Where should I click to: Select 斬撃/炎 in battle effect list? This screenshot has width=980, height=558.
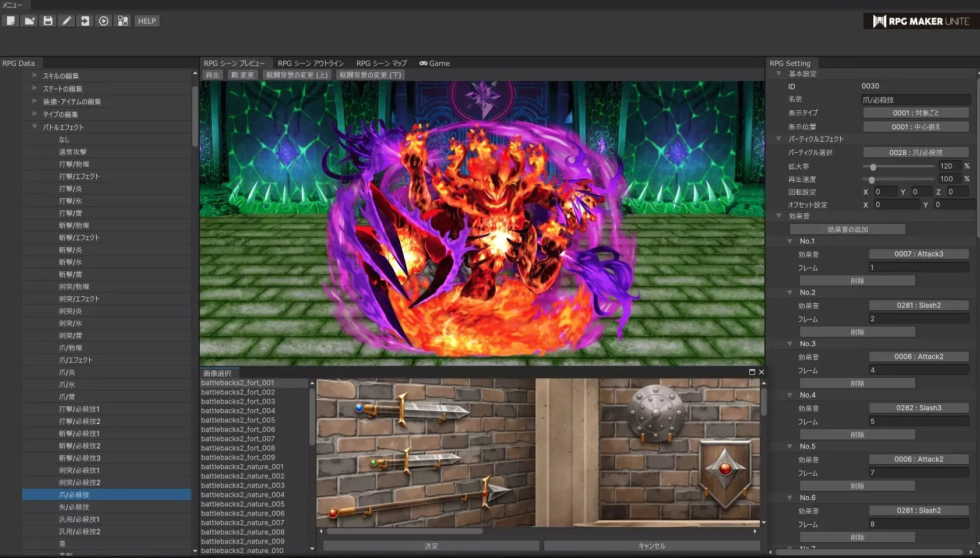tap(70, 250)
